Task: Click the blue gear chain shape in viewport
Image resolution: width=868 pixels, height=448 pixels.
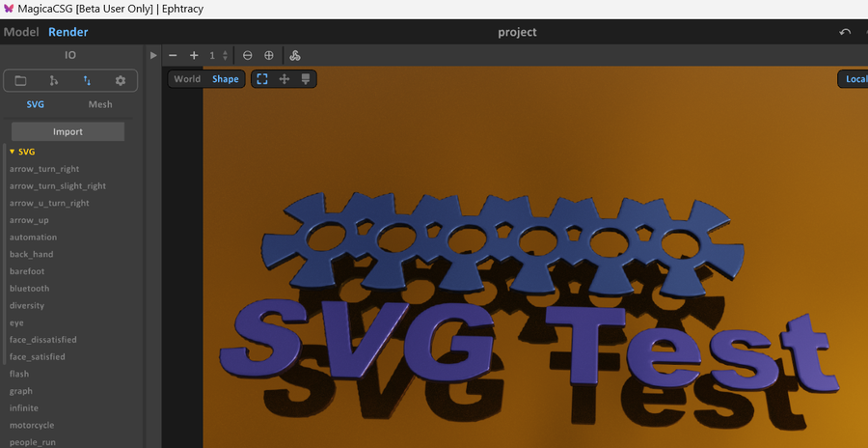Action: [502, 244]
